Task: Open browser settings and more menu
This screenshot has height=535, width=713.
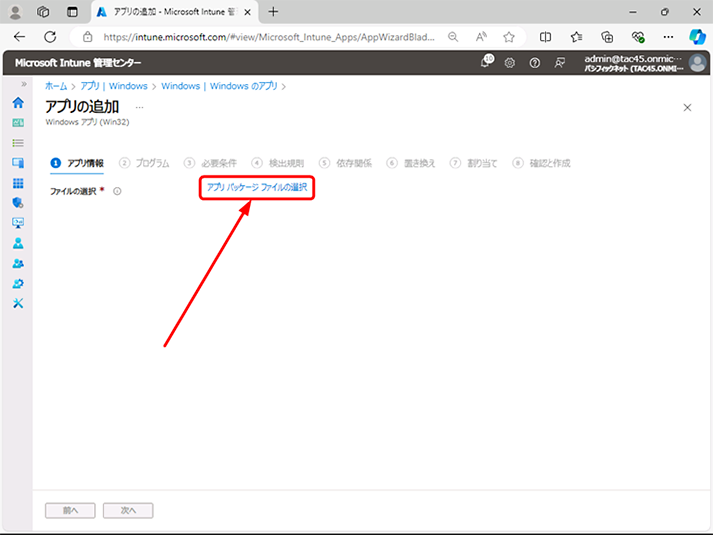Action: pyautogui.click(x=668, y=37)
